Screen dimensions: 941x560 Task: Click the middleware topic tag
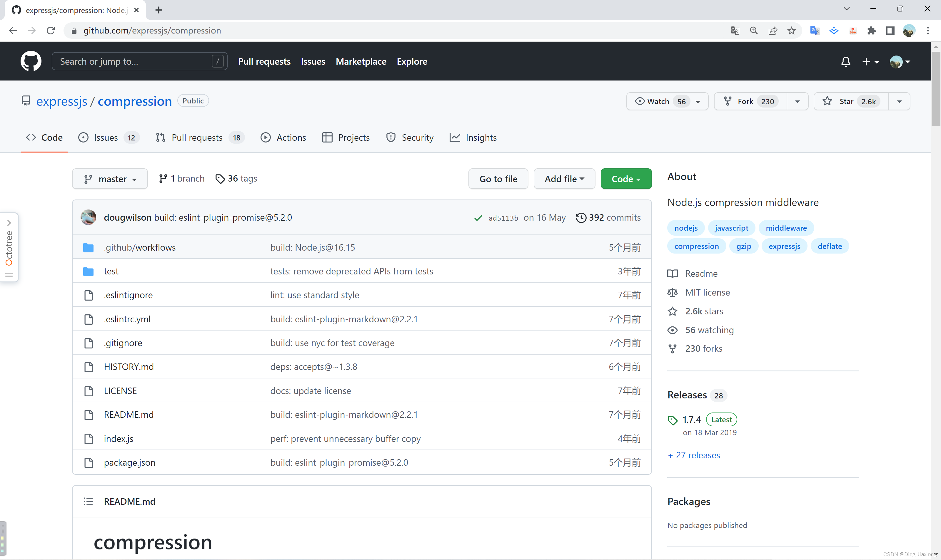click(x=786, y=228)
